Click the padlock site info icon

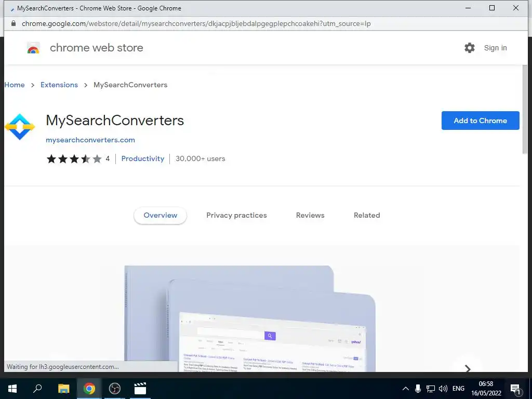(14, 23)
